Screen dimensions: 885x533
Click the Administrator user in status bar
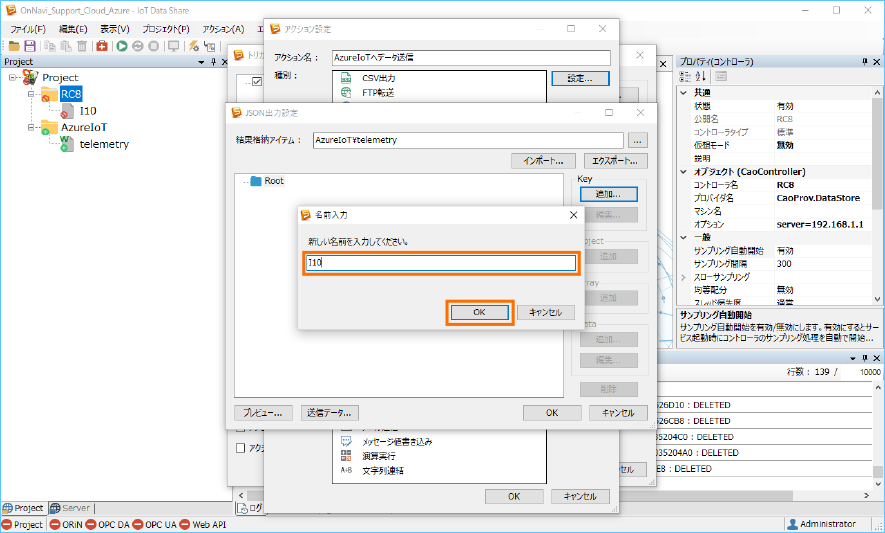[x=823, y=524]
